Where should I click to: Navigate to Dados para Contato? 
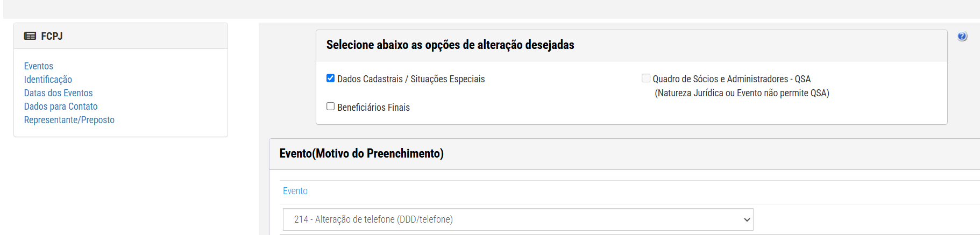[x=61, y=106]
